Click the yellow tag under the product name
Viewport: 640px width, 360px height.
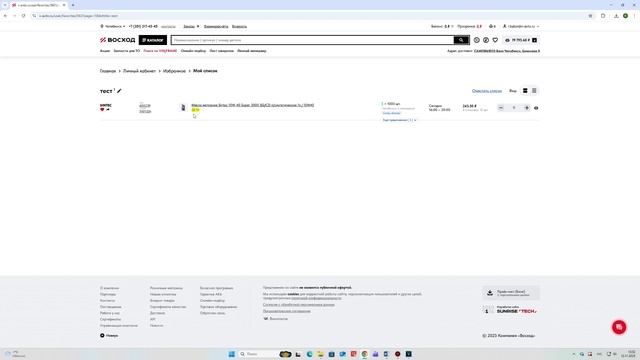[195, 110]
